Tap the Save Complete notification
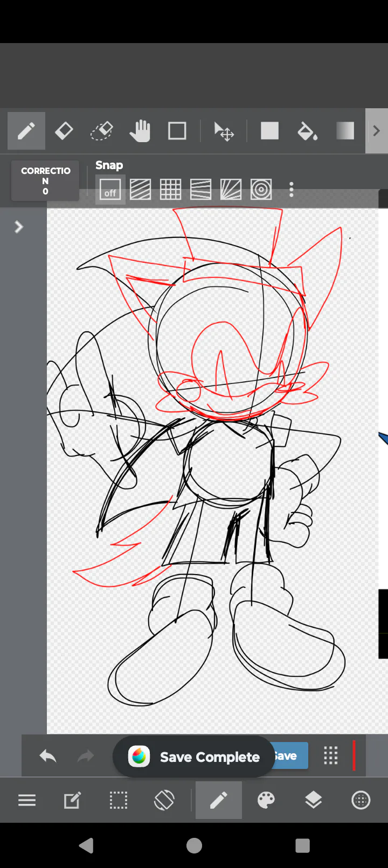 [x=194, y=757]
